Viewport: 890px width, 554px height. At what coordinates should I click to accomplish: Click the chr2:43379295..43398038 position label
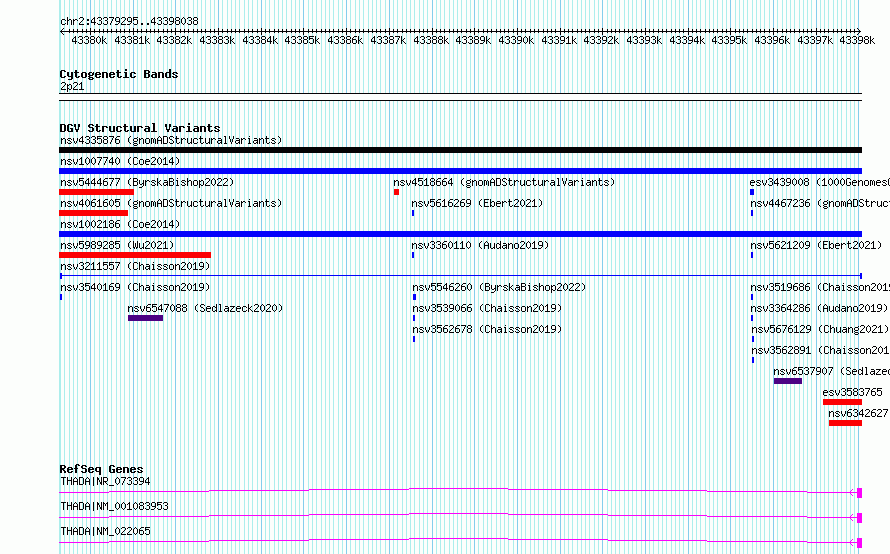pos(129,22)
